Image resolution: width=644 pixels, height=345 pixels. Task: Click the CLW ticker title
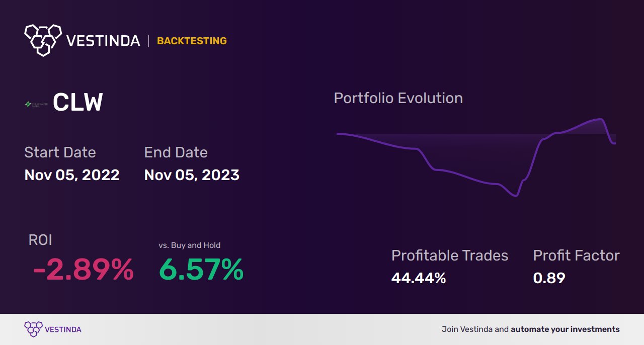(x=78, y=103)
